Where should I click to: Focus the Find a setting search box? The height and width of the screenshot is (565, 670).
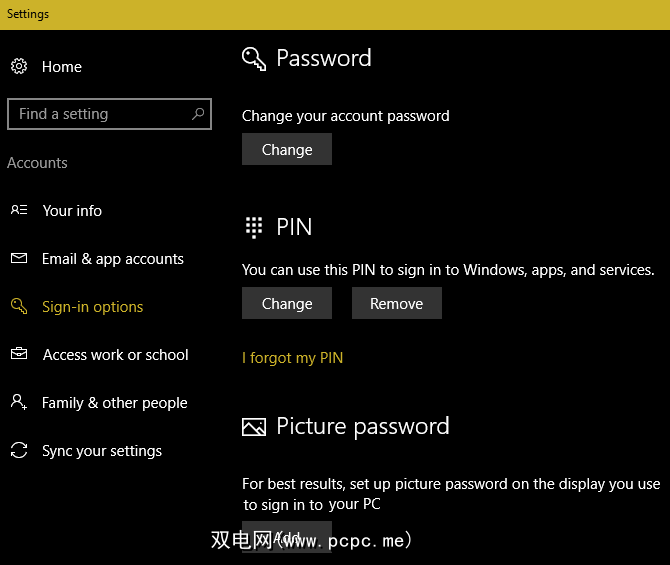[x=100, y=114]
